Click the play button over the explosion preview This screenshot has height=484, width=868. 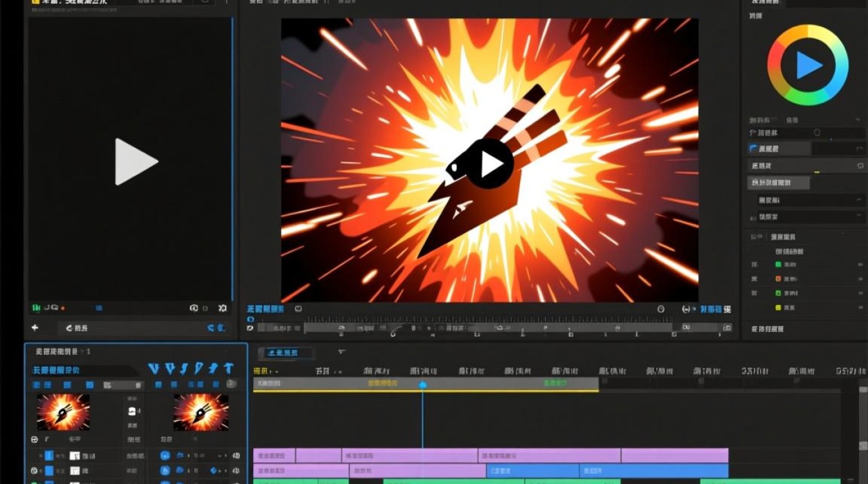pos(490,164)
